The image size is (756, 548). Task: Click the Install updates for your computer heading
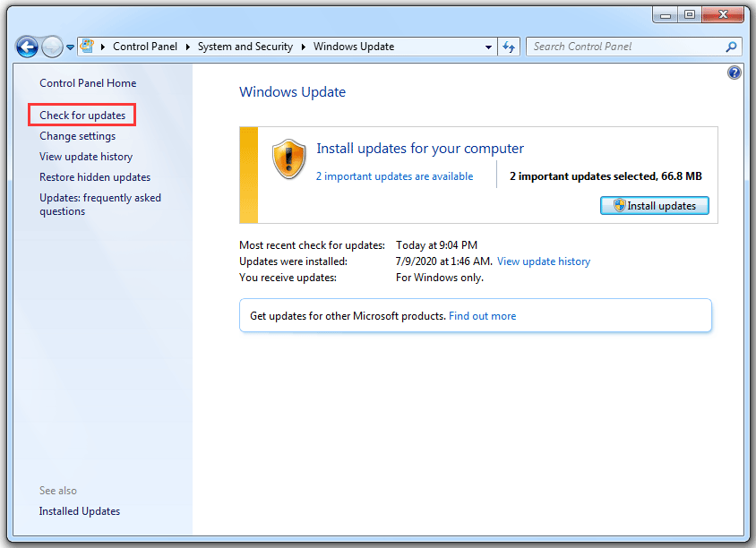tap(420, 149)
